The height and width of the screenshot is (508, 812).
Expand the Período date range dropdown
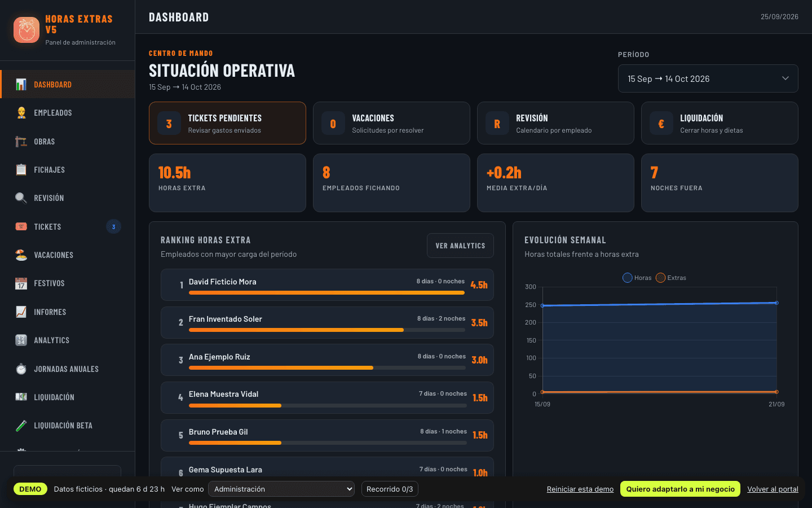click(708, 78)
